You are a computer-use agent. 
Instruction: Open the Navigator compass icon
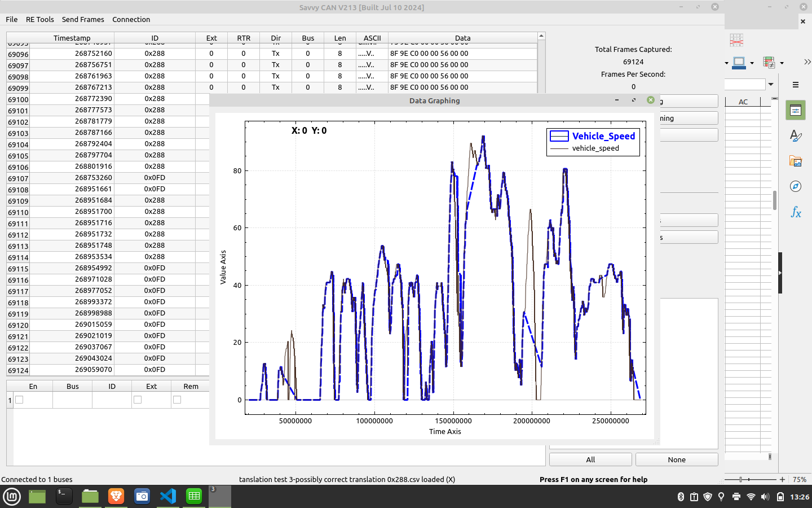[x=796, y=187]
